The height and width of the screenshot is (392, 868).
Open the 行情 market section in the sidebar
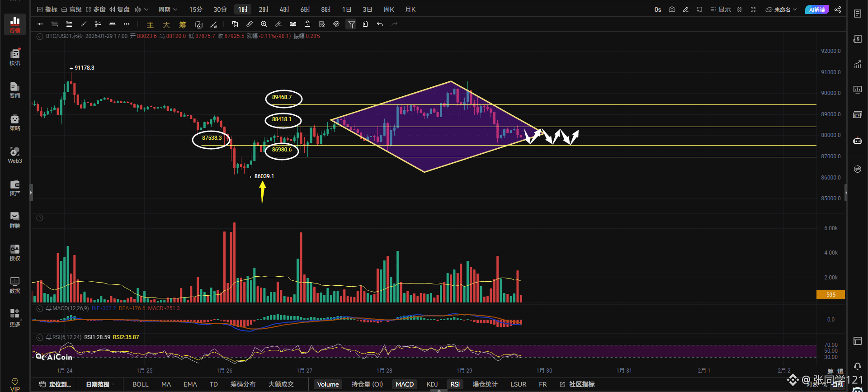click(x=15, y=24)
